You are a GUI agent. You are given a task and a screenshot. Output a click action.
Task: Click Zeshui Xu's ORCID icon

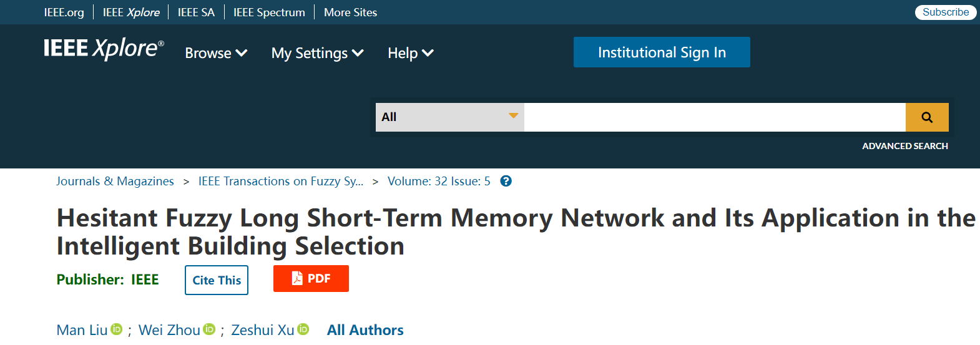pos(303,329)
